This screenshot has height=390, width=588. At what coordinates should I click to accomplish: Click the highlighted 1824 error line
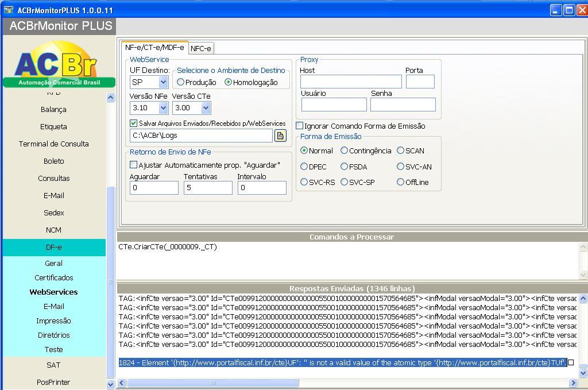pyautogui.click(x=343, y=362)
